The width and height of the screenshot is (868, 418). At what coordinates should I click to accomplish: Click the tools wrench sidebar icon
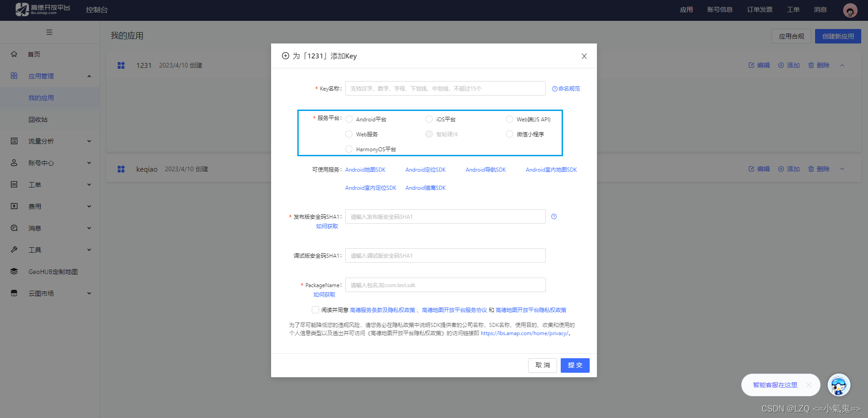pyautogui.click(x=14, y=250)
